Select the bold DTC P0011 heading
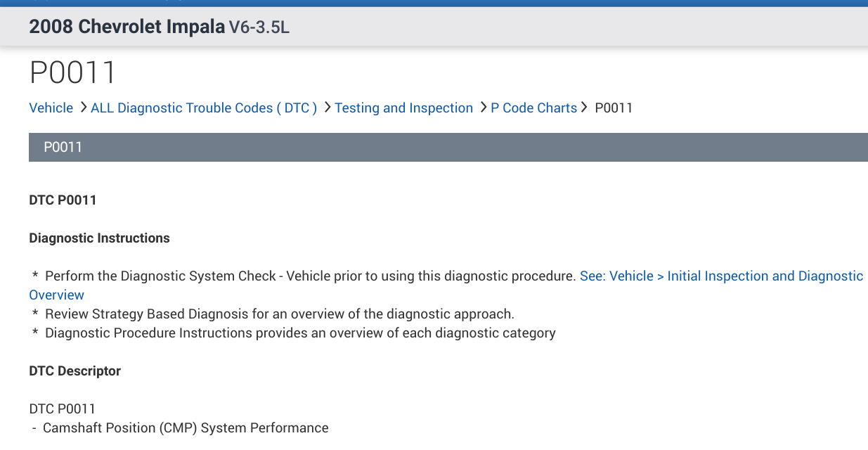Screen dimensions: 868x450 pyautogui.click(x=63, y=200)
